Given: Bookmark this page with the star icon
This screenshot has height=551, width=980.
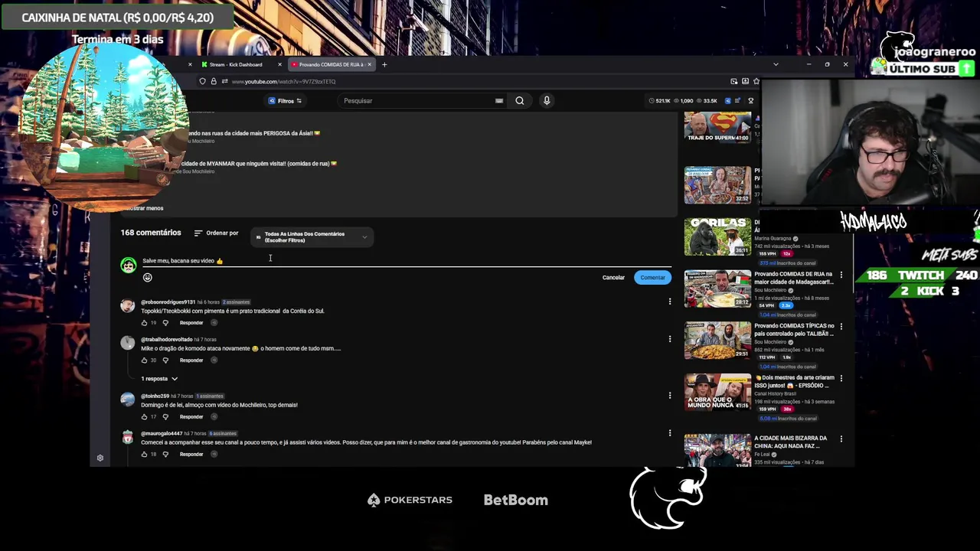Looking at the screenshot, I should point(756,81).
